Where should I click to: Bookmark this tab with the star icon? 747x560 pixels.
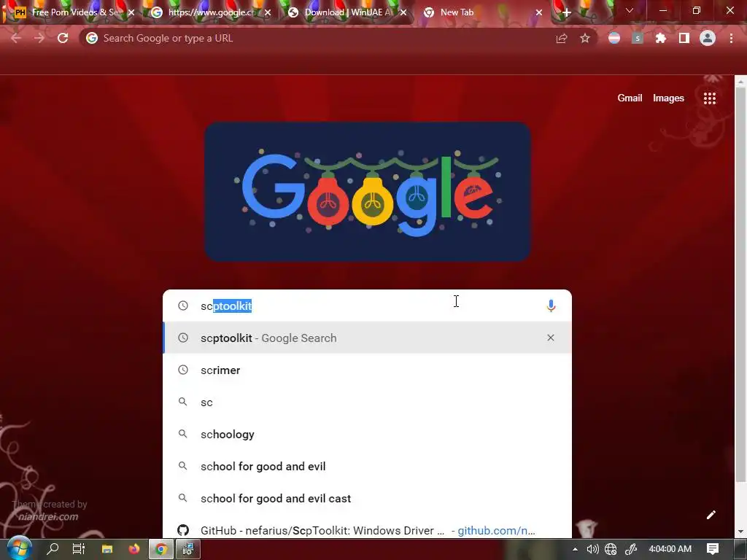click(x=585, y=38)
